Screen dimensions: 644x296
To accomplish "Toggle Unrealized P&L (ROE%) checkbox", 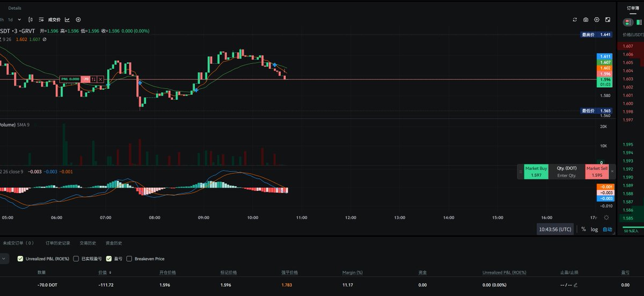I will (20, 258).
